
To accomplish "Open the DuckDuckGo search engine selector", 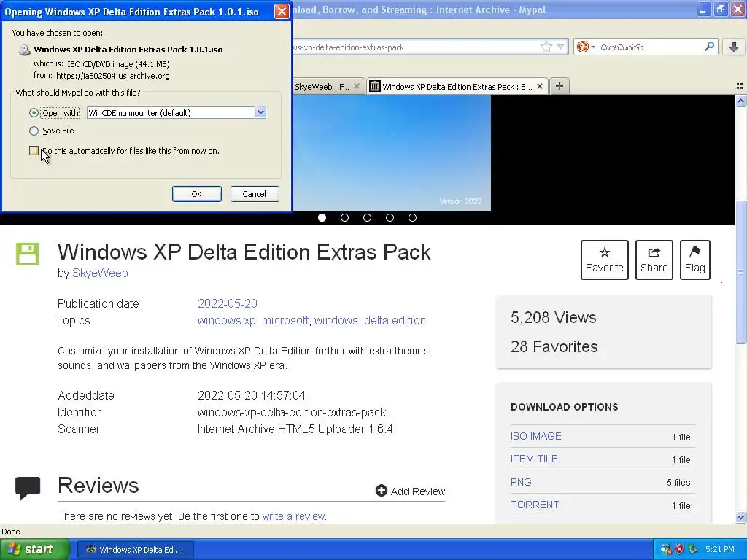I will tap(586, 47).
